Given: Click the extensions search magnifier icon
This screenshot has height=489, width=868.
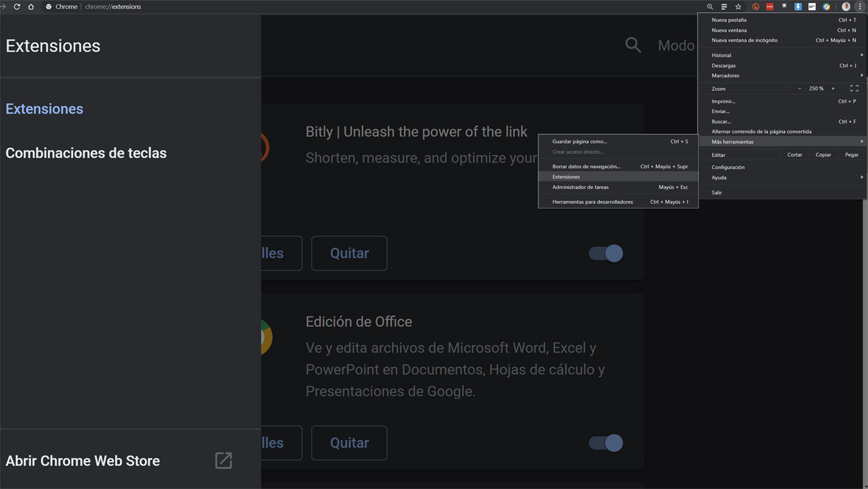Looking at the screenshot, I should (x=633, y=45).
